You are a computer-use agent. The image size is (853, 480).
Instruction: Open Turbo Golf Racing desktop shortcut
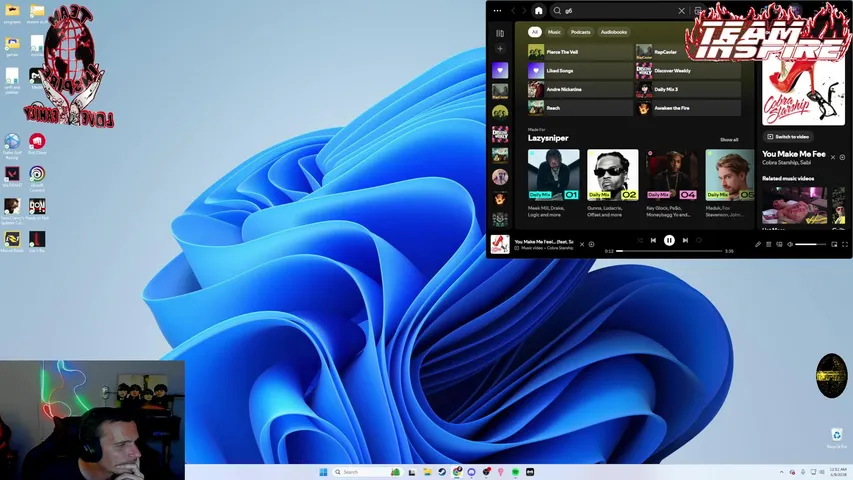(12, 146)
